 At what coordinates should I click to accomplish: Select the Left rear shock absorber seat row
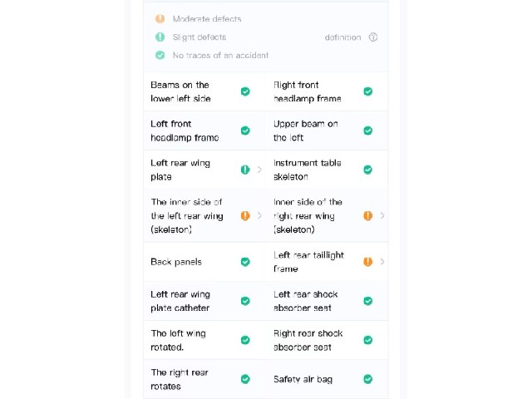point(327,301)
